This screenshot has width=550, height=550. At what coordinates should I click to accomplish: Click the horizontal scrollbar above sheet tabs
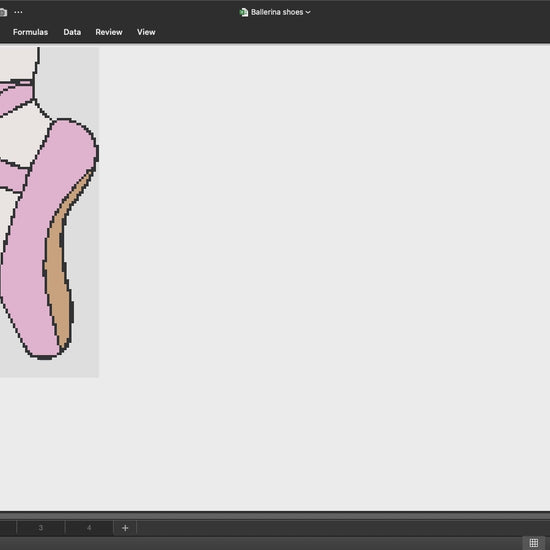point(275,515)
